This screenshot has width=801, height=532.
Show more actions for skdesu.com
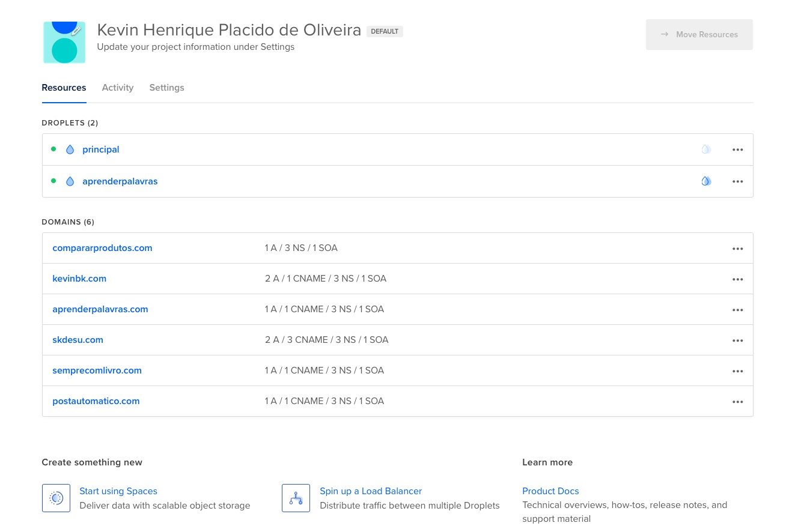tap(737, 340)
